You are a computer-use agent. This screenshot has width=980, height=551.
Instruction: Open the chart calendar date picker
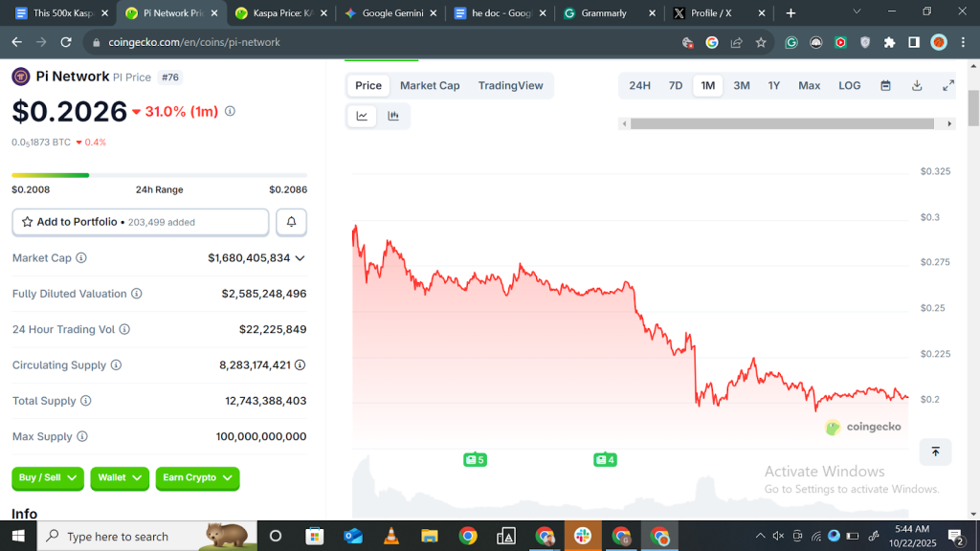pos(885,85)
